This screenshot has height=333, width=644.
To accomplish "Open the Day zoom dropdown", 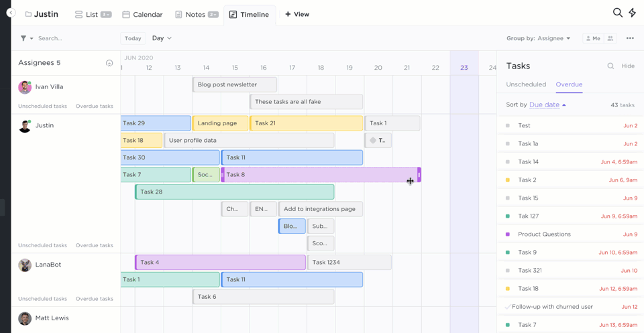I will (162, 38).
